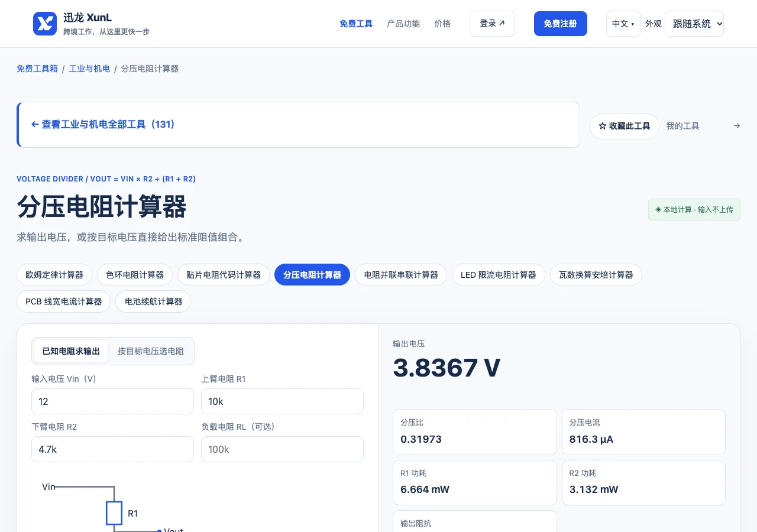
Task: Select 分压电阻计算器 tool chip
Action: pyautogui.click(x=312, y=275)
